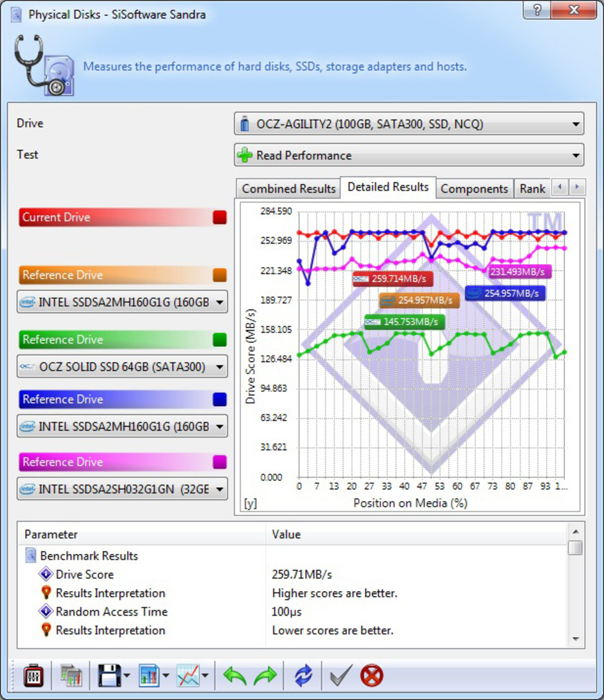Click the blue 254.957MB/s chart label
604x700 pixels.
click(505, 293)
